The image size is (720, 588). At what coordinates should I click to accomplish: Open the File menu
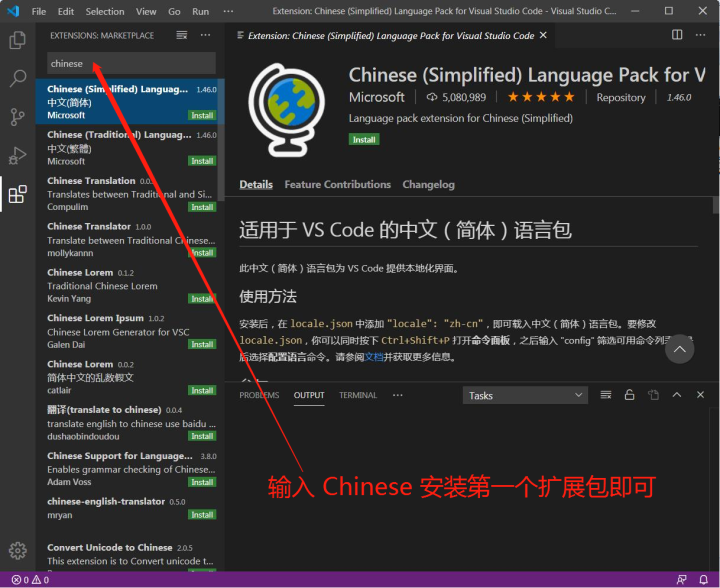pos(39,11)
